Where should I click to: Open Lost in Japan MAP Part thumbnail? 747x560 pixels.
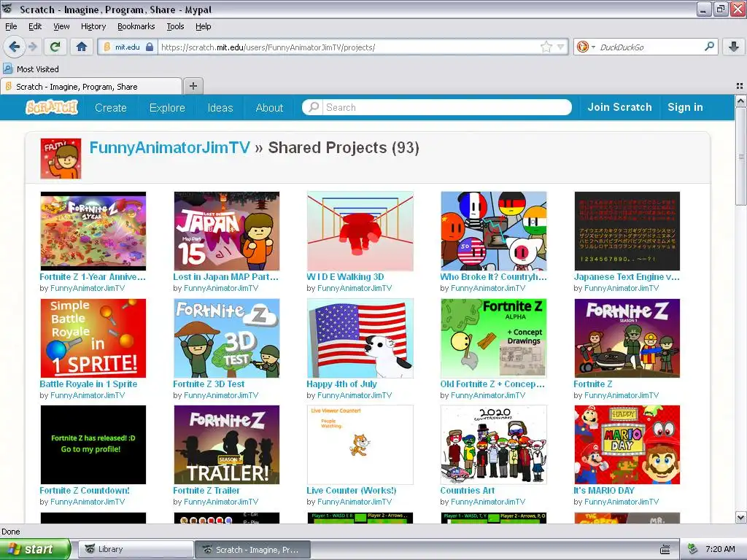click(x=227, y=231)
